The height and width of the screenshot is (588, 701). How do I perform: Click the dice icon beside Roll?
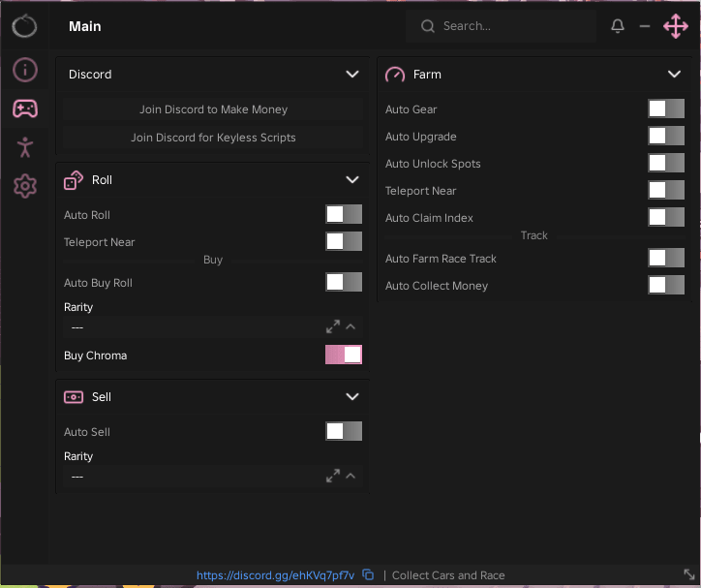pyautogui.click(x=74, y=180)
